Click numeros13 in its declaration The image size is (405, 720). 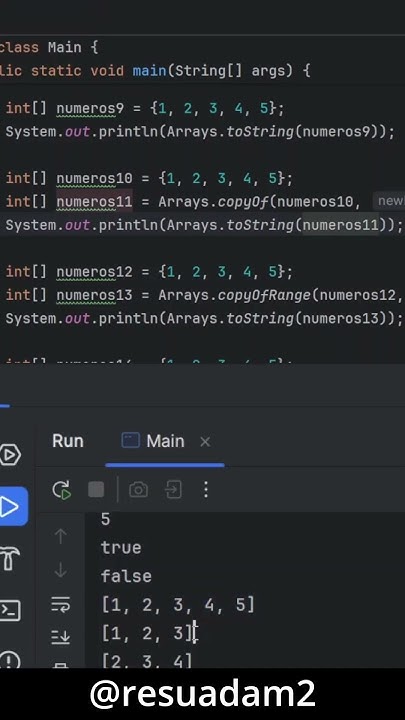click(x=94, y=295)
